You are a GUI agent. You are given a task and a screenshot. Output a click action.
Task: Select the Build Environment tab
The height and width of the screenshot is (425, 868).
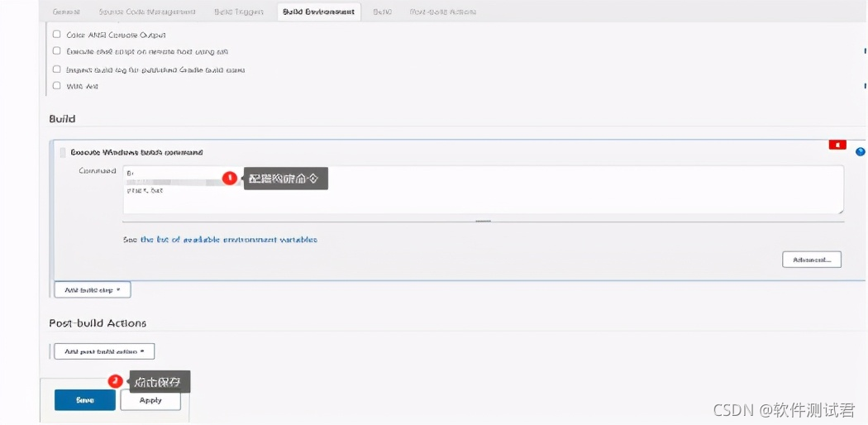coord(319,12)
